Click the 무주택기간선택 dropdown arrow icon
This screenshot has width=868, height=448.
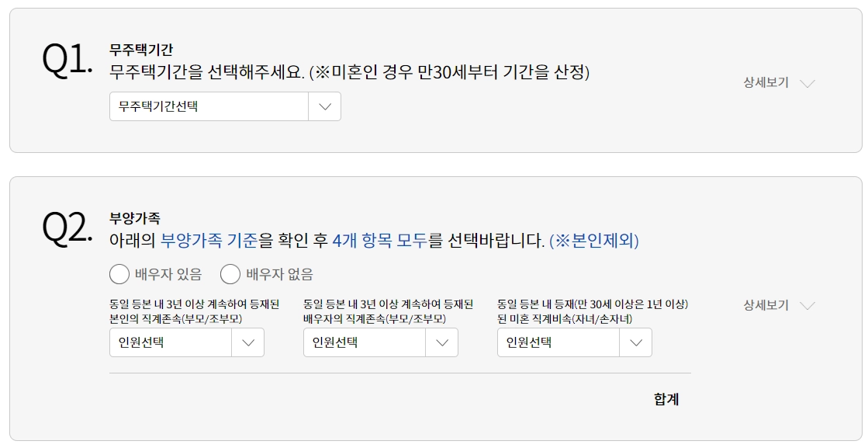327,106
